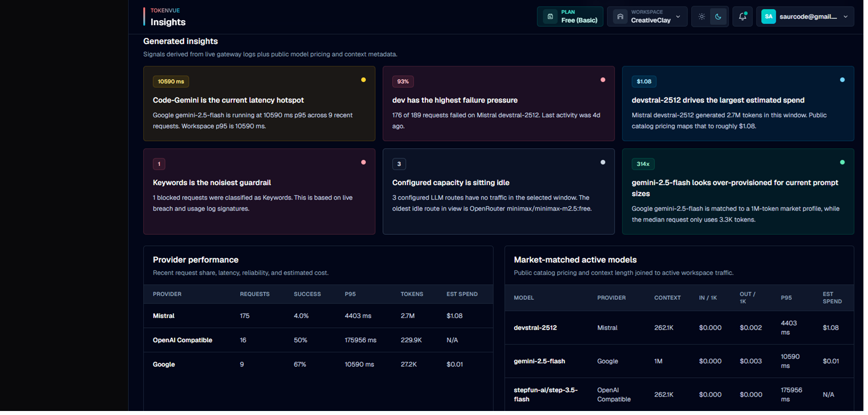868x415 pixels.
Task: Click pink status dot on dev failure card
Action: pyautogui.click(x=602, y=80)
